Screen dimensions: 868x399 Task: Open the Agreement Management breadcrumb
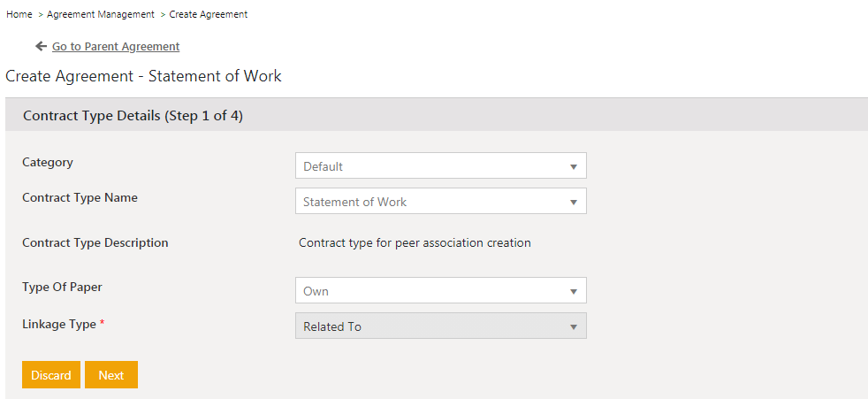[x=101, y=14]
